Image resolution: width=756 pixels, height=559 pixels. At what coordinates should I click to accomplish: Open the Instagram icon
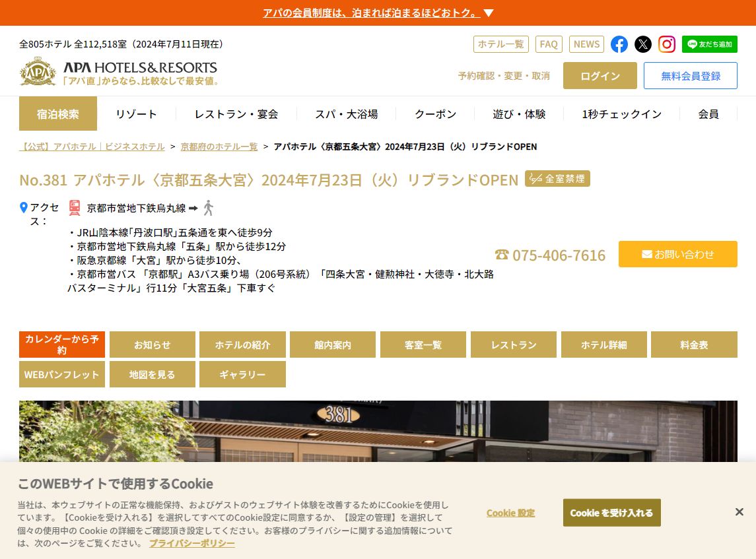tap(667, 44)
